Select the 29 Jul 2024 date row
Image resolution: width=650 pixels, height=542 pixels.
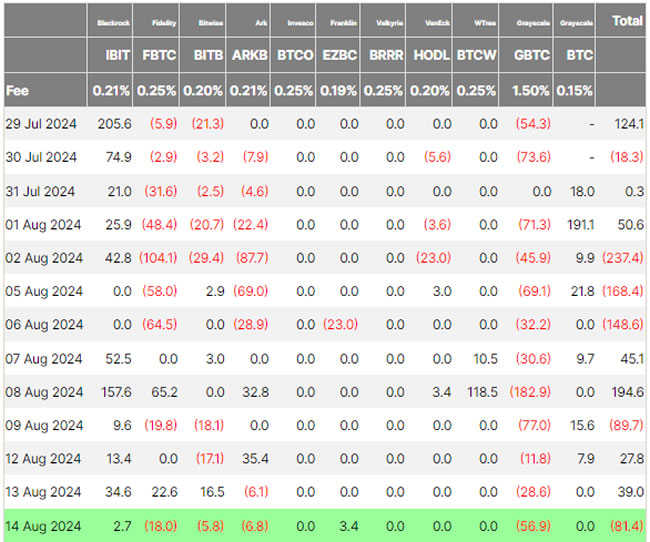41,123
